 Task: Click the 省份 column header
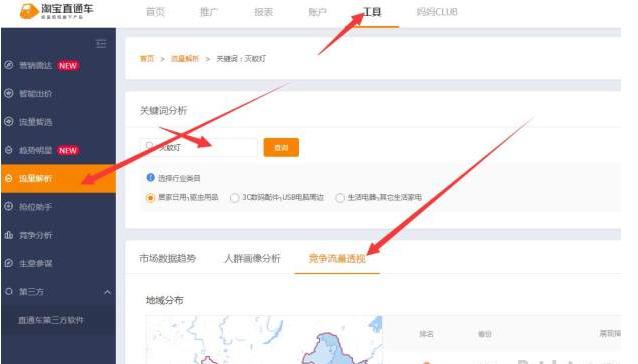click(484, 334)
